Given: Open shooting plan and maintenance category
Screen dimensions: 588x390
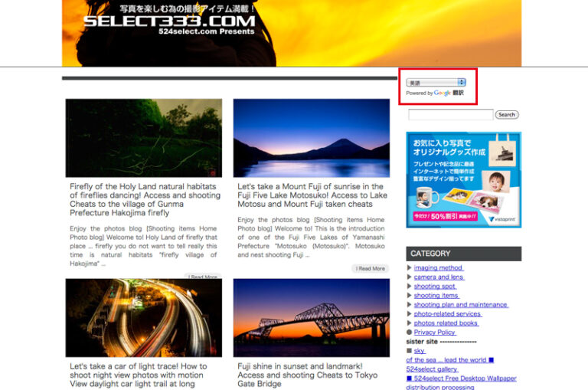Looking at the screenshot, I should click(461, 305).
